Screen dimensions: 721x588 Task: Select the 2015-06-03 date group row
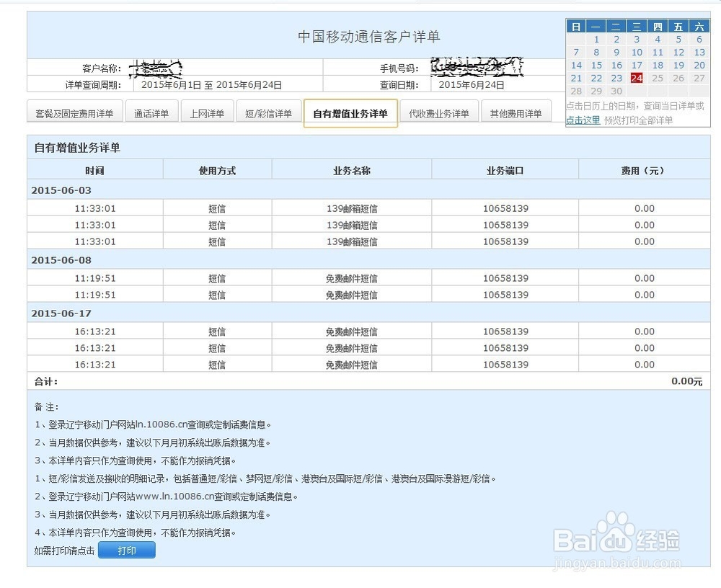pyautogui.click(x=368, y=190)
